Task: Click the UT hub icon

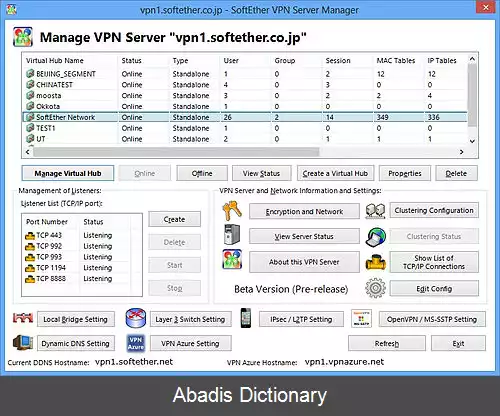Action: (x=30, y=138)
